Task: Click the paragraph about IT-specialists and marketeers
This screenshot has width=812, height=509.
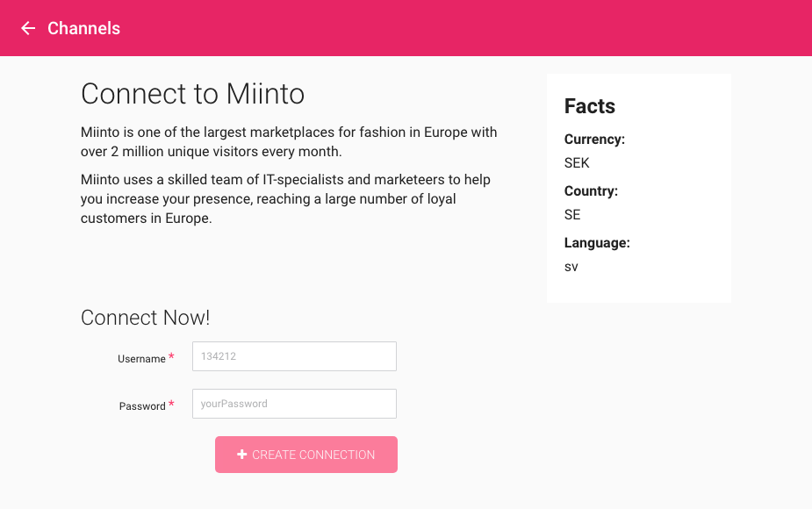Action: click(285, 199)
